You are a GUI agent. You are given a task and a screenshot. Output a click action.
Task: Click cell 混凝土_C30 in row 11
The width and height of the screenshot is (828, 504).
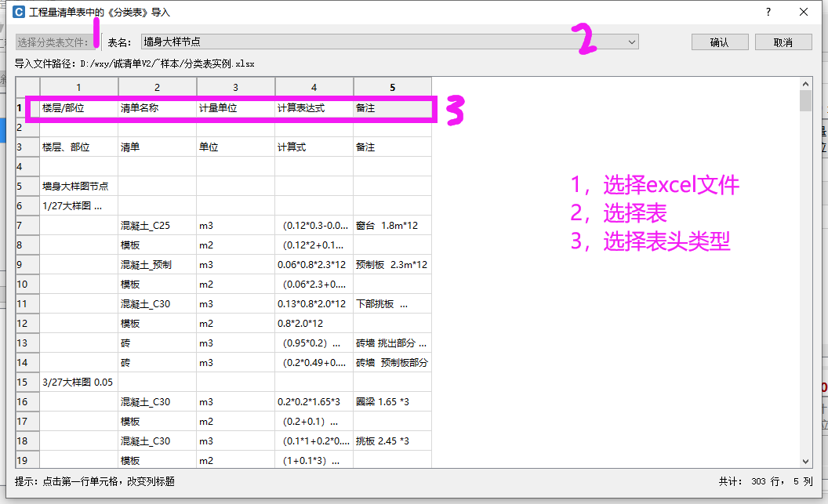point(158,304)
